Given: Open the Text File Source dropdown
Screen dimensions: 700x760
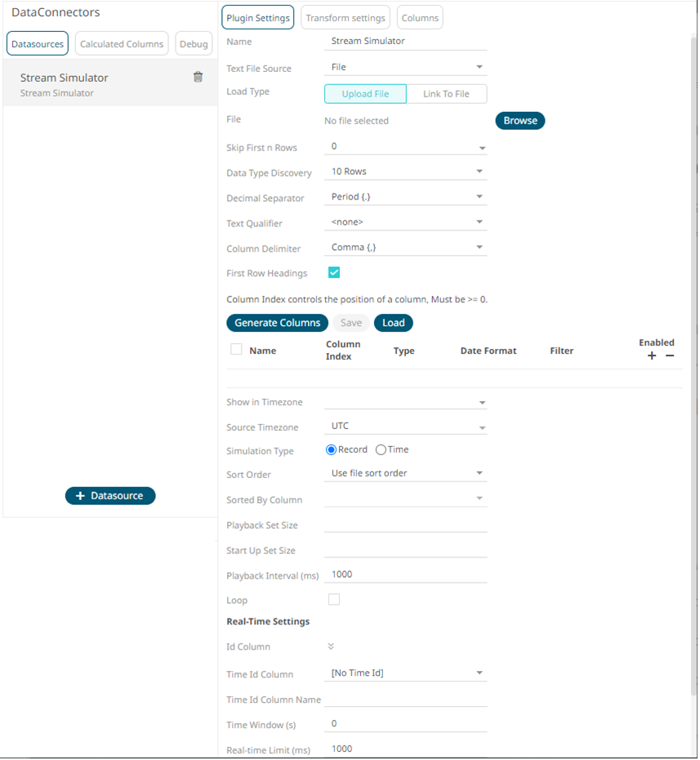Looking at the screenshot, I should coord(405,67).
